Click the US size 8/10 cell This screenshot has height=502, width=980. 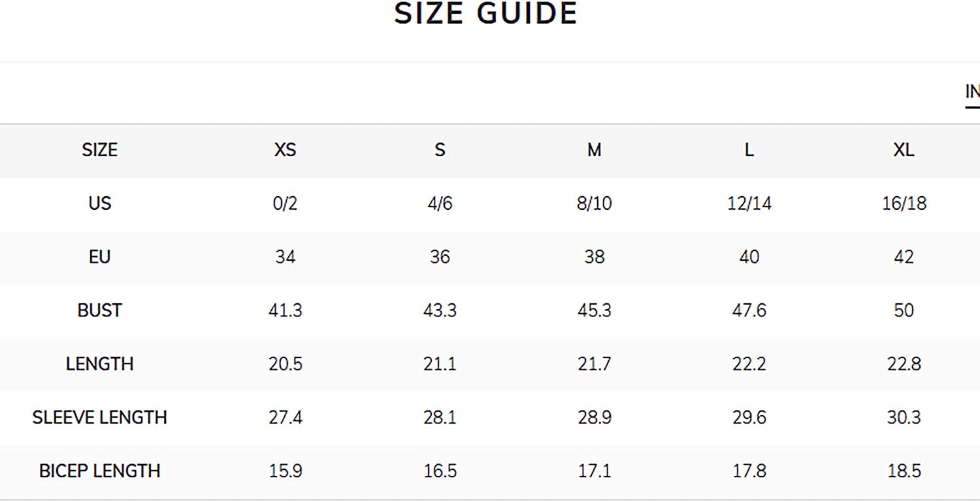594,203
